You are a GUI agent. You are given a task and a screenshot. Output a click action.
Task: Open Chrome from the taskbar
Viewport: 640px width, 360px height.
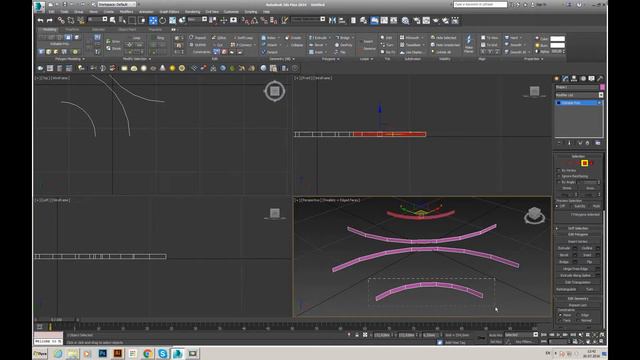point(148,353)
